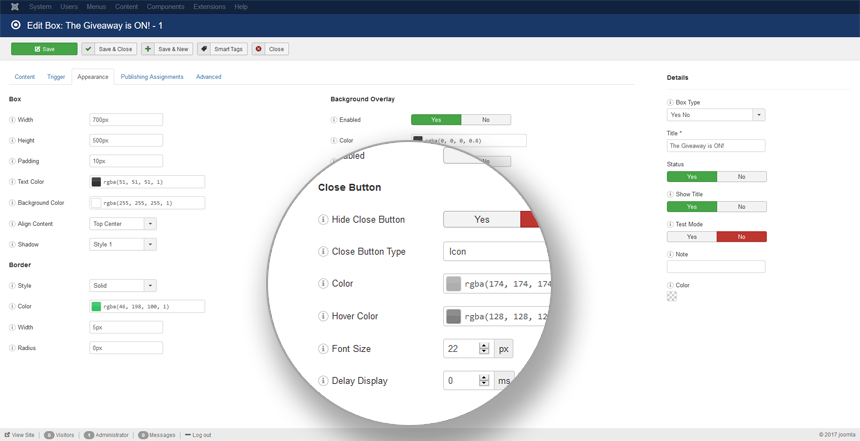Click info icon next to Background Color
Viewport: 860px width, 441px height.
[x=12, y=203]
